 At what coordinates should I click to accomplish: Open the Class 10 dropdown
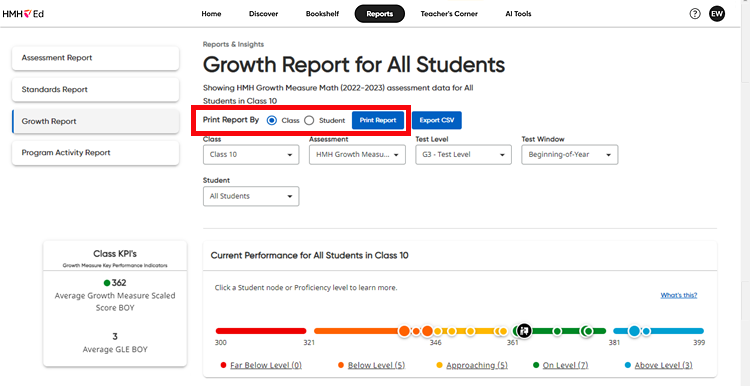[251, 155]
